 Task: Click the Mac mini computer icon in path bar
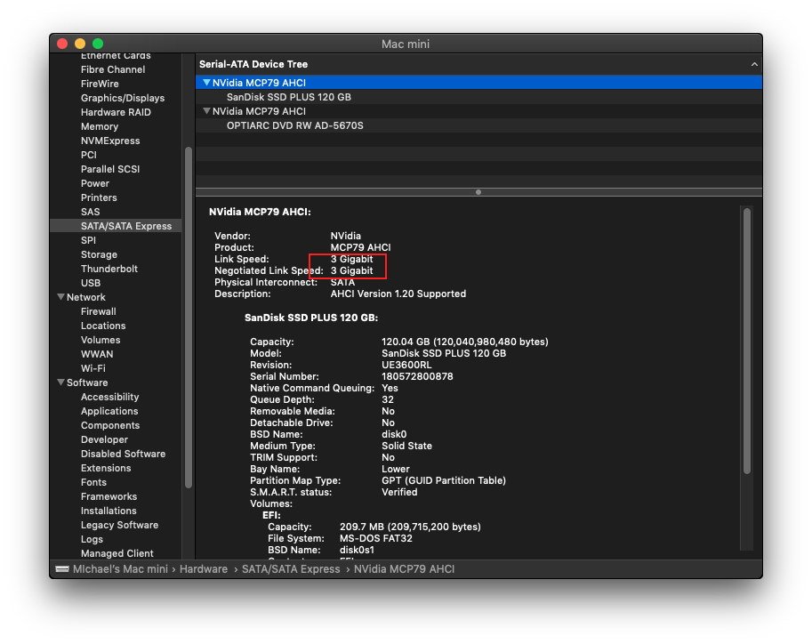62,569
